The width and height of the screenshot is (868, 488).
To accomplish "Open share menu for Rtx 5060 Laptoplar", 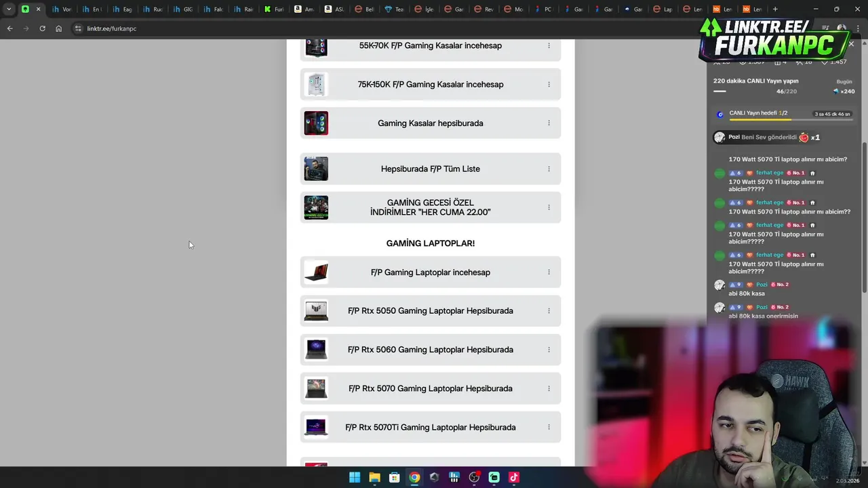I will (x=549, y=350).
